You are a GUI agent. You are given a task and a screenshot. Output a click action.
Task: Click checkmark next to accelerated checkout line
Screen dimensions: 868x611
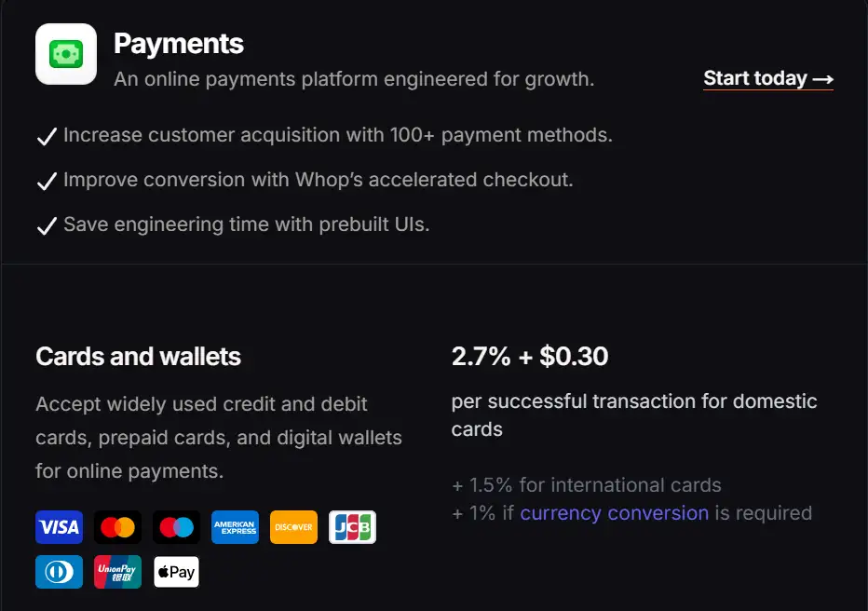click(x=47, y=182)
